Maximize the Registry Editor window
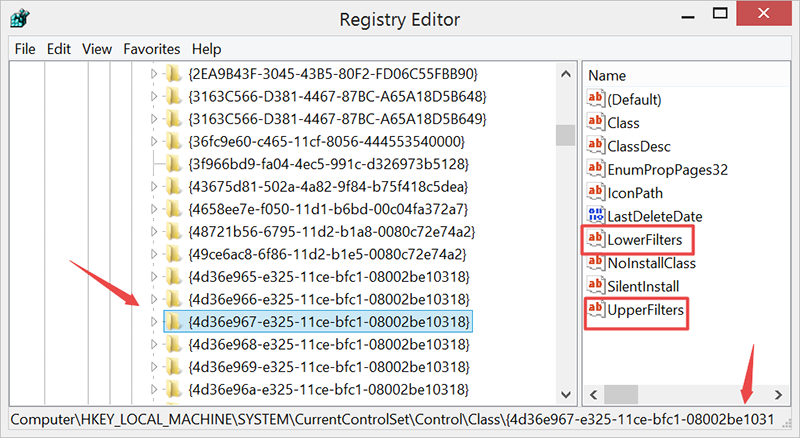The width and height of the screenshot is (800, 438). pos(720,14)
